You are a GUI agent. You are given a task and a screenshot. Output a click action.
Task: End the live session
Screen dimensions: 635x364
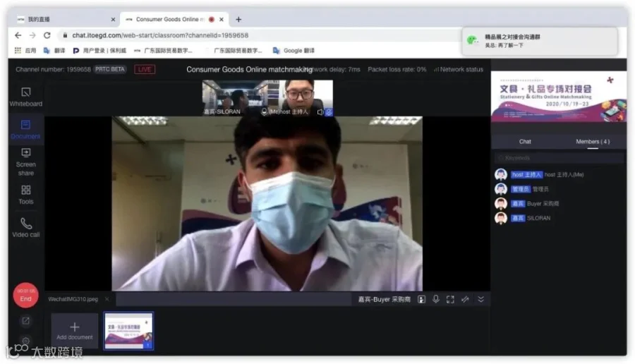click(x=25, y=295)
